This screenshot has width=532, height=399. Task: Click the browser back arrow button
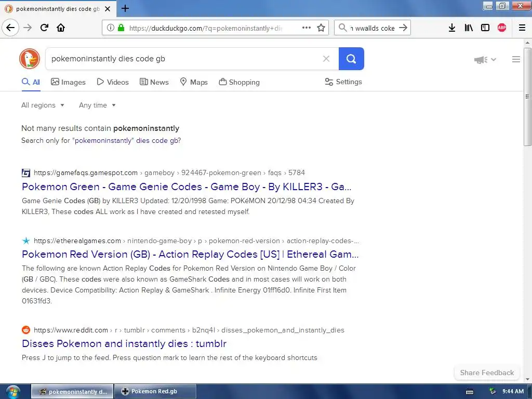point(10,28)
